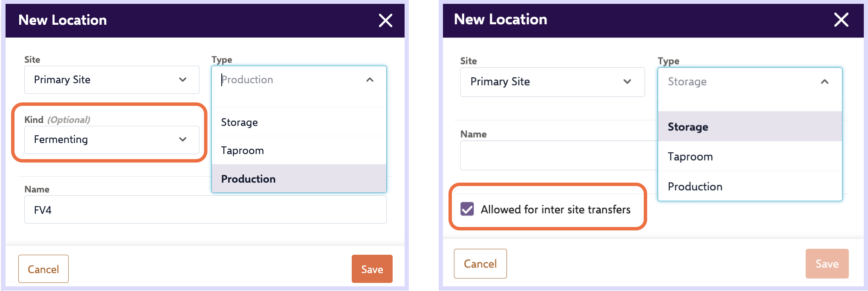
Task: Choose Production in the left Type list
Action: [248, 179]
